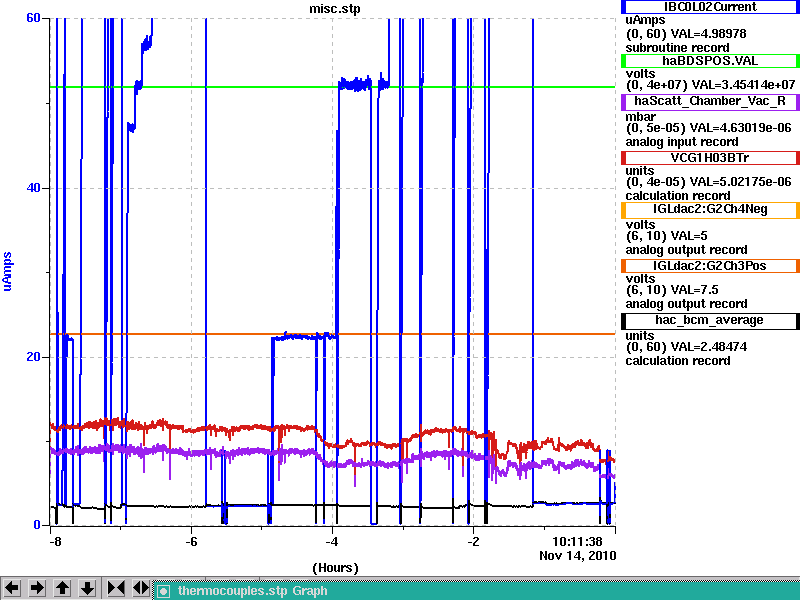Select the thermocouples.stp Graph taskbar window

click(476, 591)
